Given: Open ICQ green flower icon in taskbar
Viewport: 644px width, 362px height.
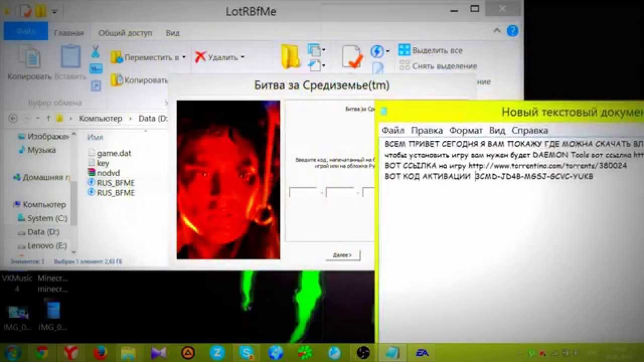Looking at the screenshot, I should (305, 352).
